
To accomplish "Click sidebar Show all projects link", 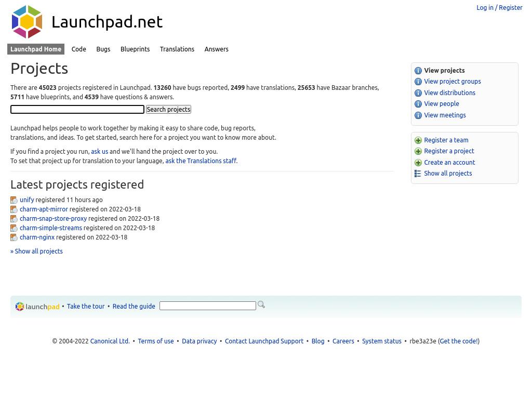I will point(448,174).
